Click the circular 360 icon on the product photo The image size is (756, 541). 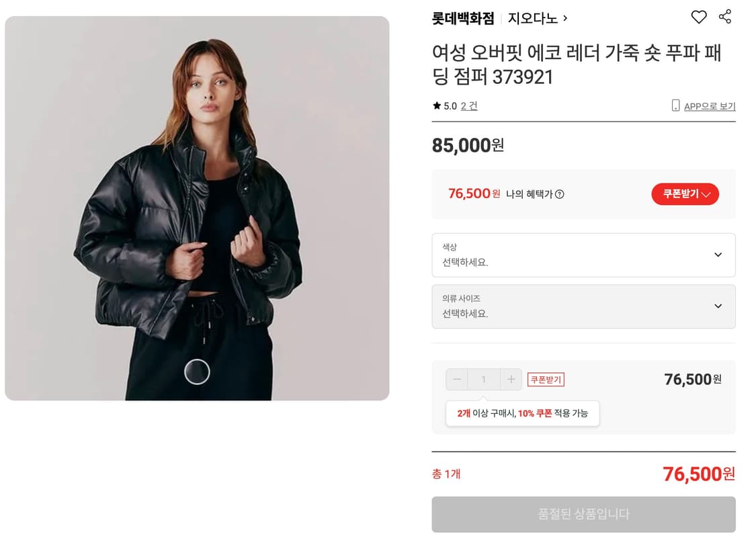(198, 372)
